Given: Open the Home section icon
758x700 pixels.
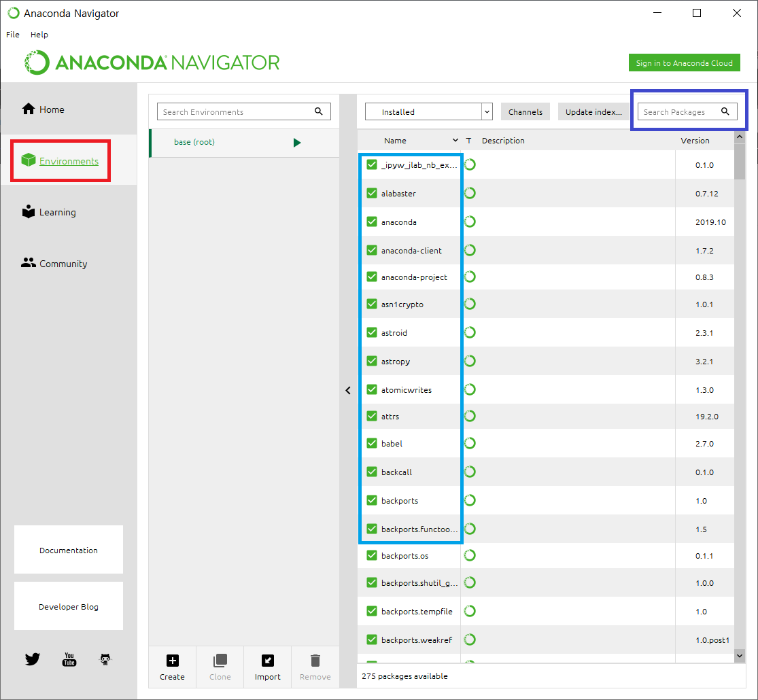Looking at the screenshot, I should 29,109.
